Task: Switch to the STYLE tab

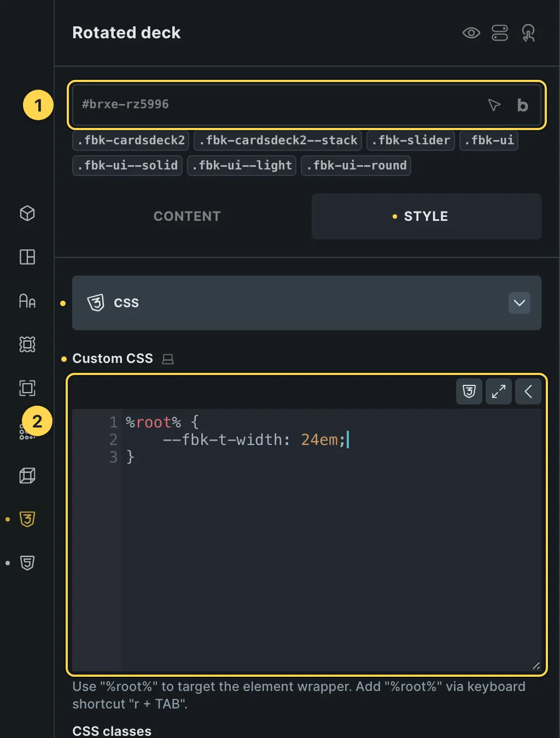Action: click(427, 216)
